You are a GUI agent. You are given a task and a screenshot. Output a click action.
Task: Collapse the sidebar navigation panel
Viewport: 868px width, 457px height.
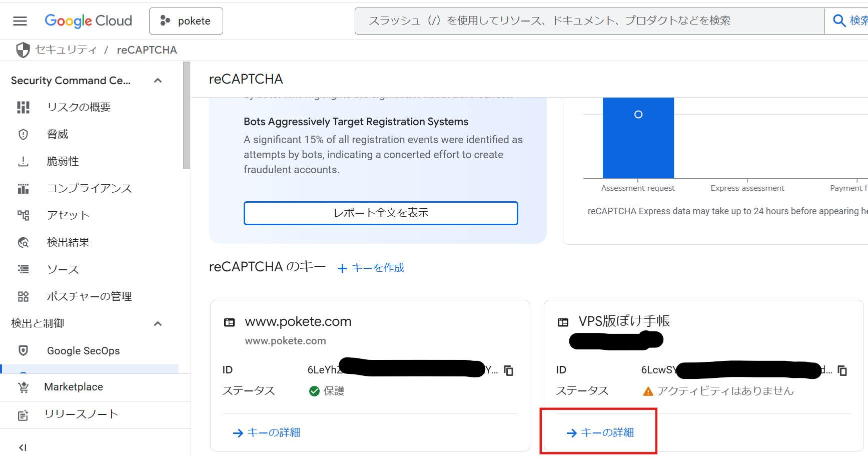pos(23,447)
